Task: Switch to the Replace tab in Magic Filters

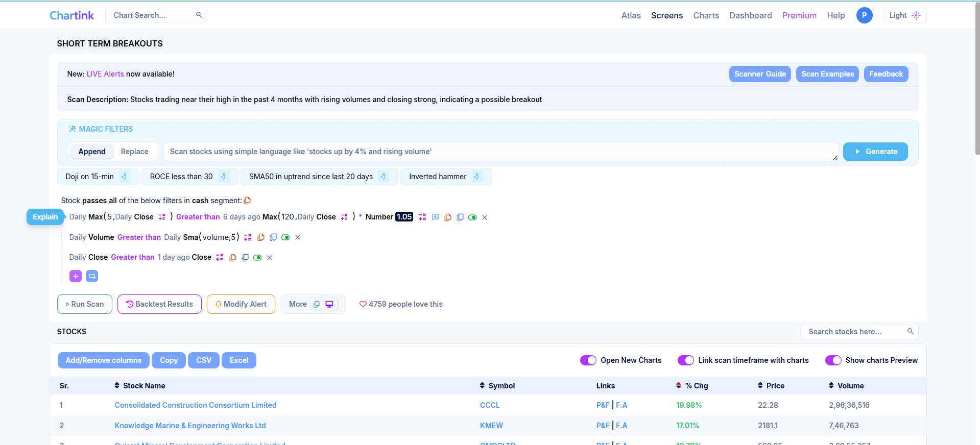Action: tap(134, 152)
